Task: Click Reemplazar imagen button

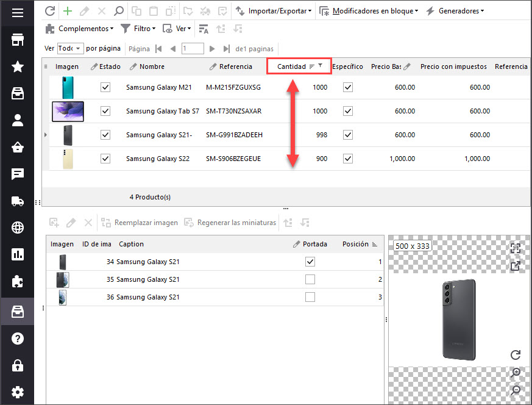Action: point(140,223)
